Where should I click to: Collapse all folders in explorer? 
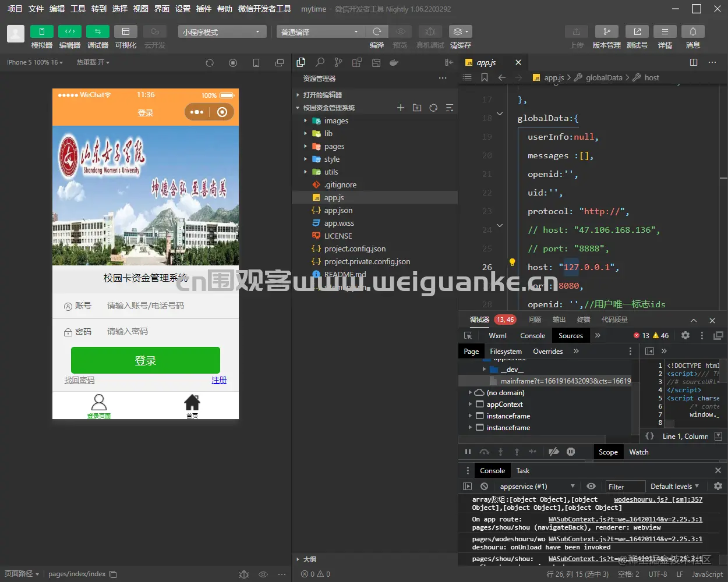coord(450,108)
